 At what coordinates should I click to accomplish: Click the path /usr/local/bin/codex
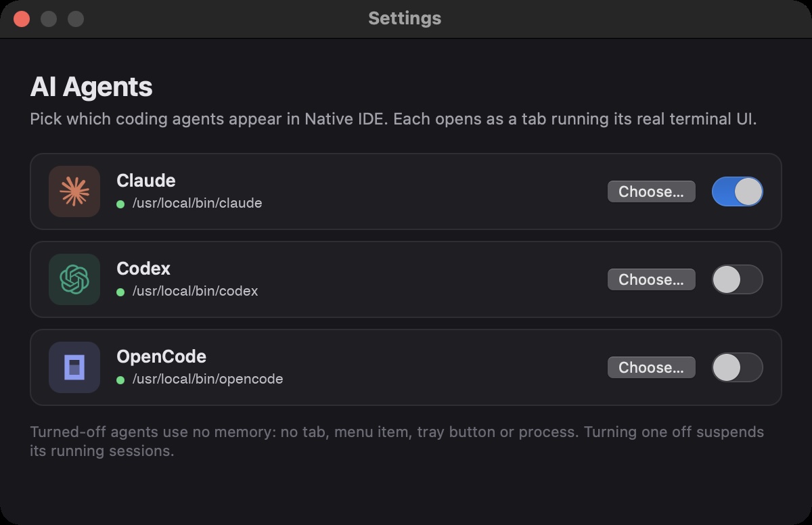(195, 291)
